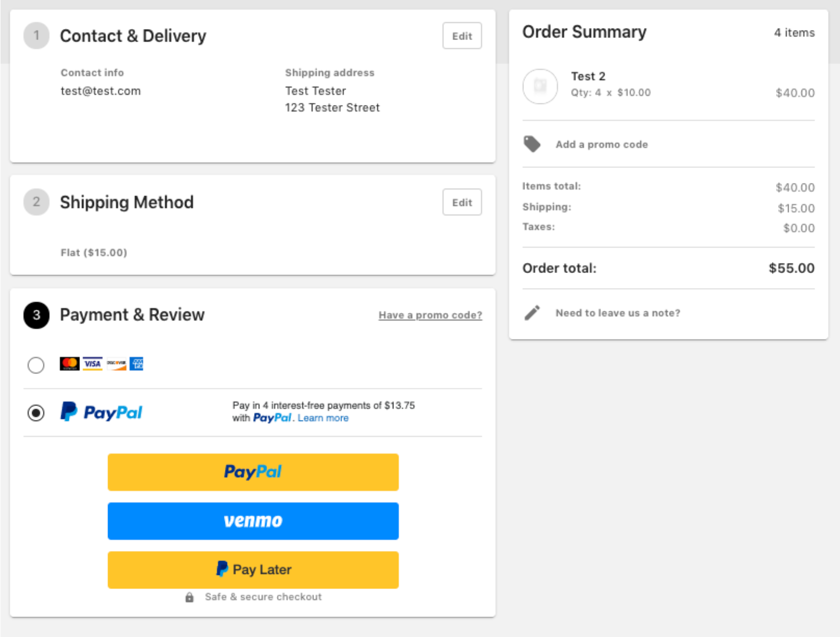Click step 1 number circle
Viewport: 840px width, 637px height.
point(36,35)
